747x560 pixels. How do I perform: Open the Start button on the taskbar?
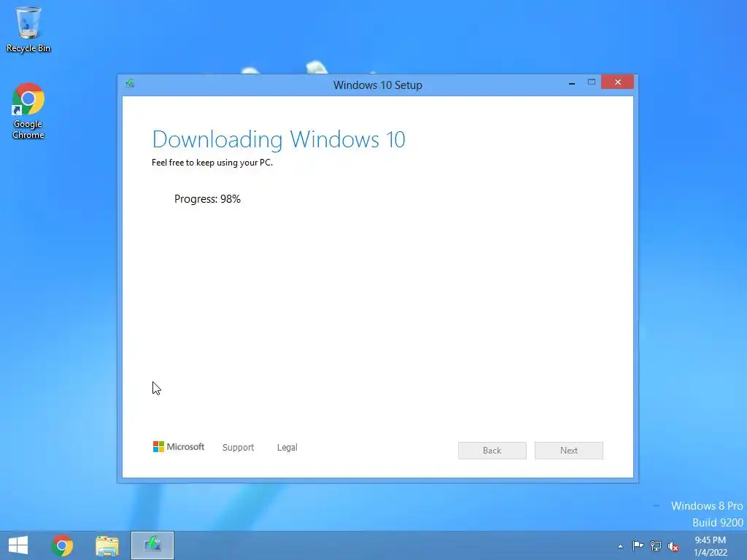(x=18, y=545)
